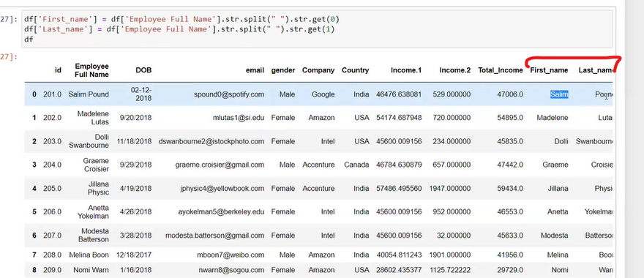
Task: Click 'Nomi Warn' full name cell
Action: pos(91,270)
